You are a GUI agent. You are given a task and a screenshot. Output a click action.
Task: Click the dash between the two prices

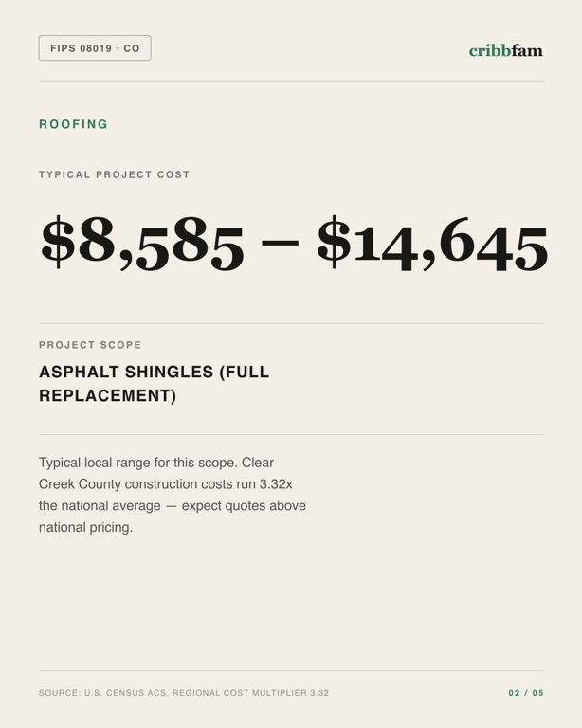click(x=280, y=242)
